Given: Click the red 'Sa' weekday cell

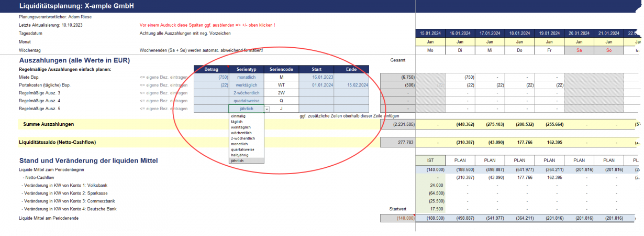Looking at the screenshot, I should click(x=579, y=50).
